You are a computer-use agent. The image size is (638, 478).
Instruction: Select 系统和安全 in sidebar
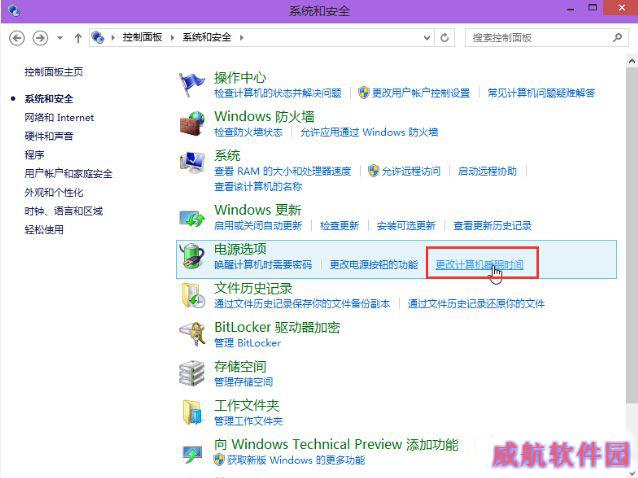pyautogui.click(x=49, y=99)
